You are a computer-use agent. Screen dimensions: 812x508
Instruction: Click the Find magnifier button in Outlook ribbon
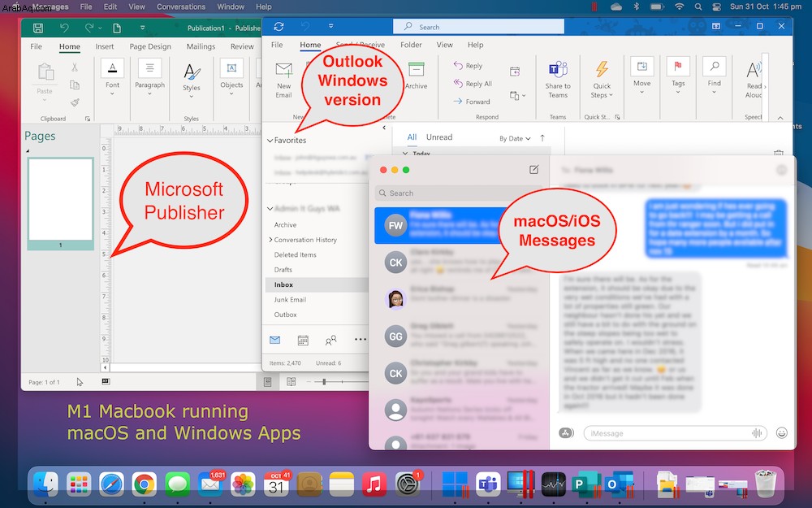tap(714, 75)
